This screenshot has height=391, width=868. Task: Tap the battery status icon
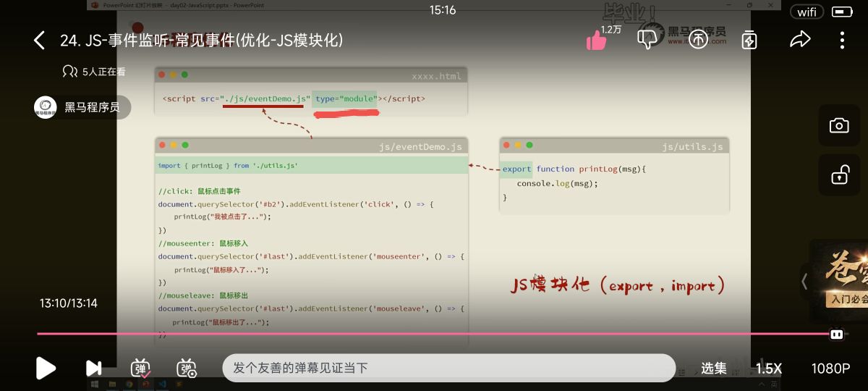point(842,12)
